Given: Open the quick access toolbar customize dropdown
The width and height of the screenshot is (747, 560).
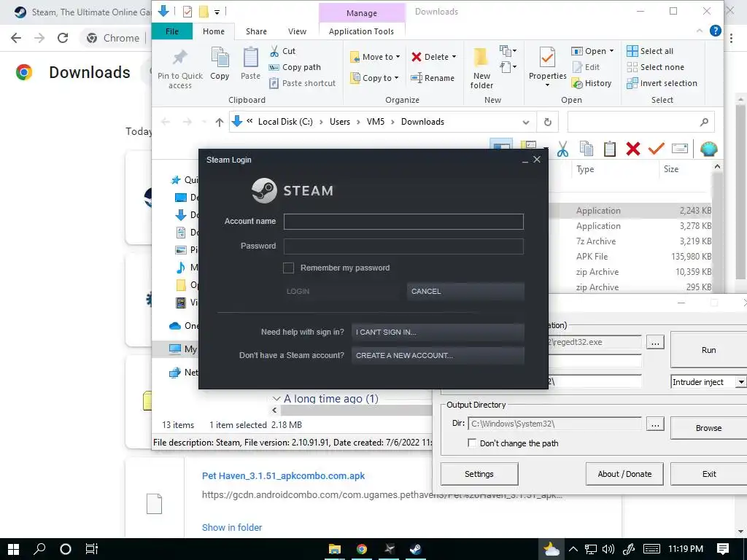Looking at the screenshot, I should tap(217, 12).
